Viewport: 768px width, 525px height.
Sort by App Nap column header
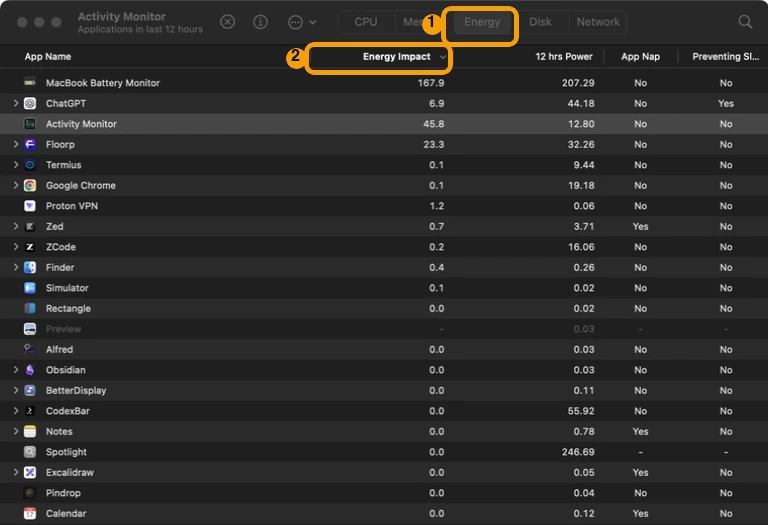point(640,57)
